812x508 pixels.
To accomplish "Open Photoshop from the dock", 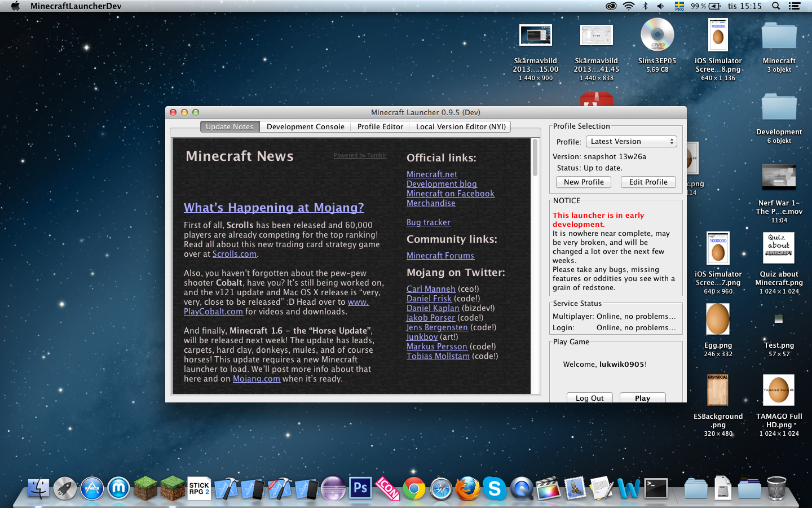I will (x=360, y=488).
